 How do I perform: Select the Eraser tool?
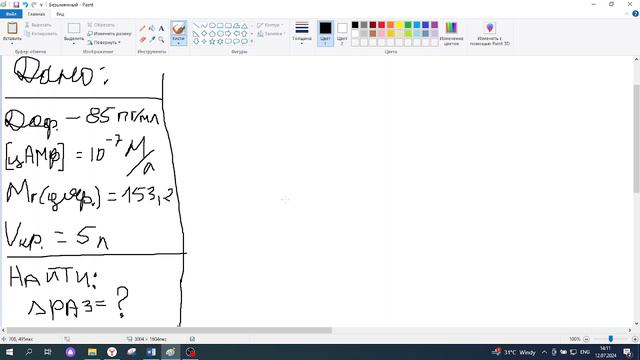click(142, 40)
